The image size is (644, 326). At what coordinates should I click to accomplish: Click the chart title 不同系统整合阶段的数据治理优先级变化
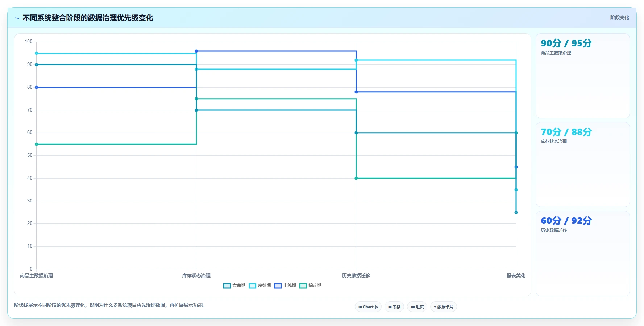(x=88, y=18)
